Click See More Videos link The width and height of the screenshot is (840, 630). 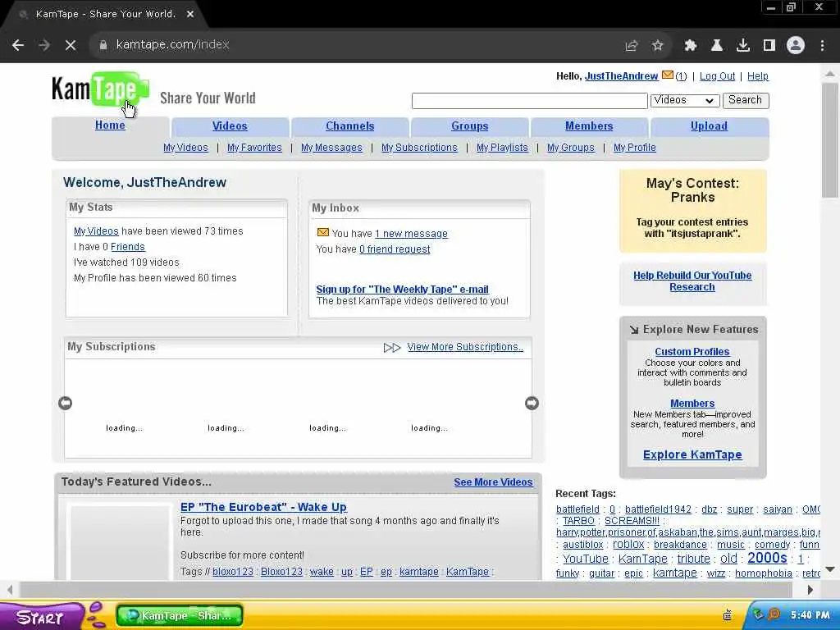coord(493,482)
